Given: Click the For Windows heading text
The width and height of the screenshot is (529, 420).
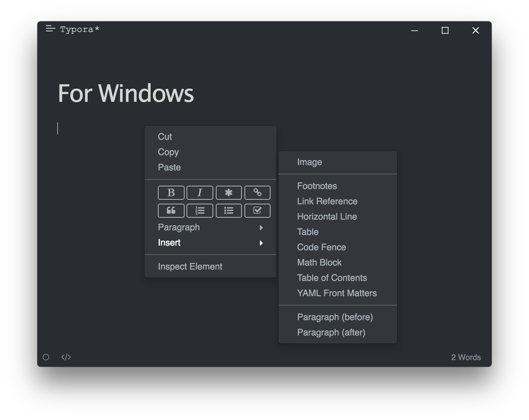Looking at the screenshot, I should point(126,93).
